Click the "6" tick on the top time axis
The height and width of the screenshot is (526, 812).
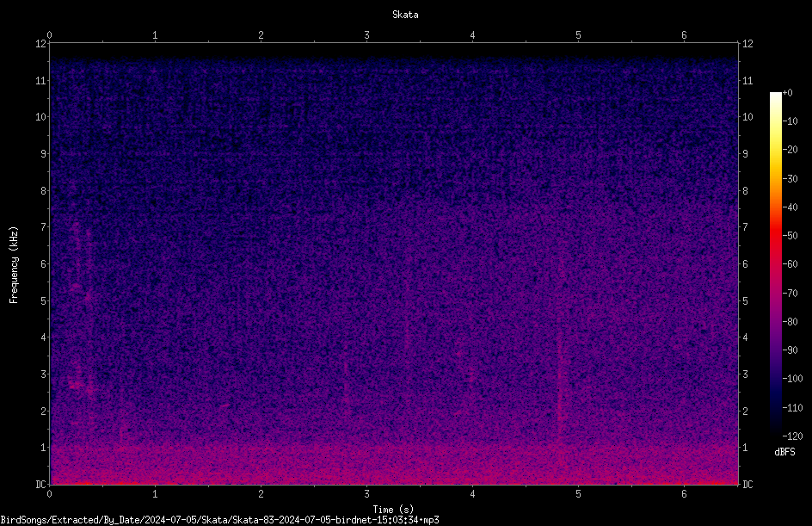[684, 35]
